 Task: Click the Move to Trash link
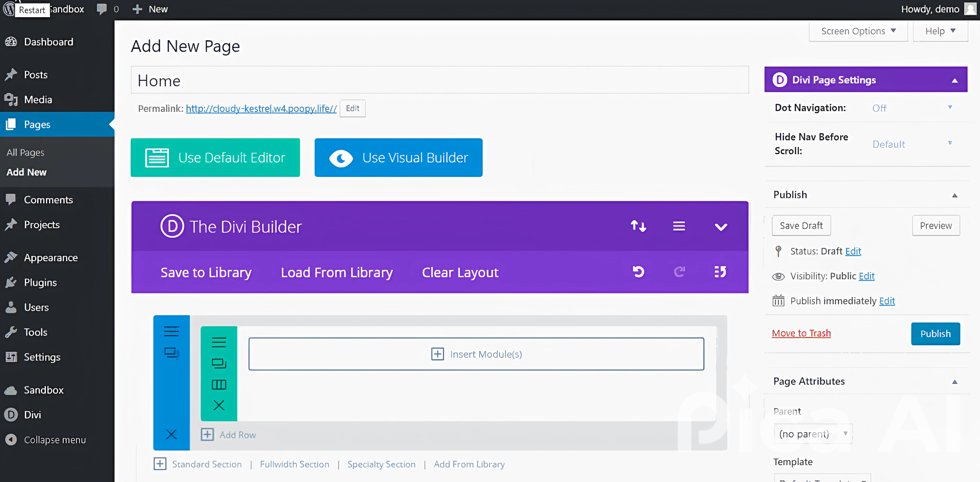801,333
